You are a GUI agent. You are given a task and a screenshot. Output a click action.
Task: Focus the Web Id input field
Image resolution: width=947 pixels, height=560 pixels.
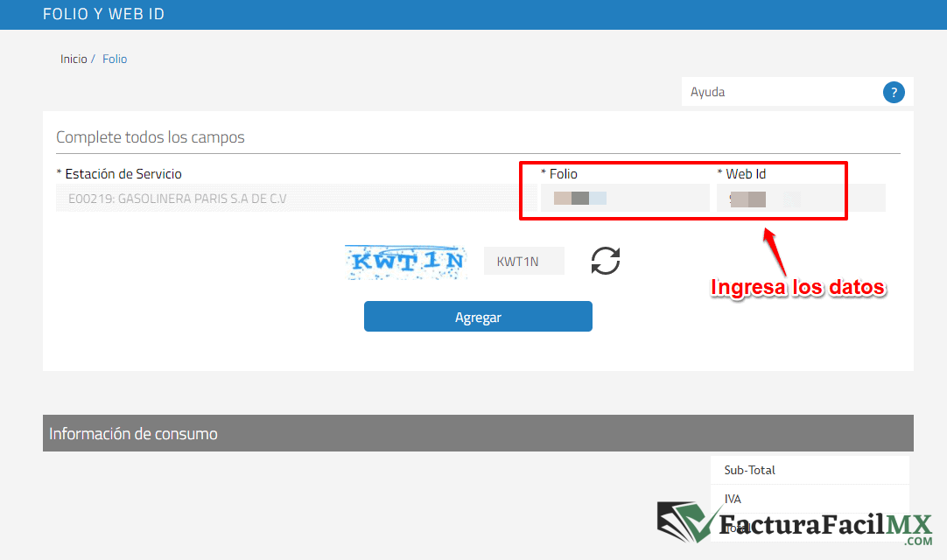click(x=800, y=199)
